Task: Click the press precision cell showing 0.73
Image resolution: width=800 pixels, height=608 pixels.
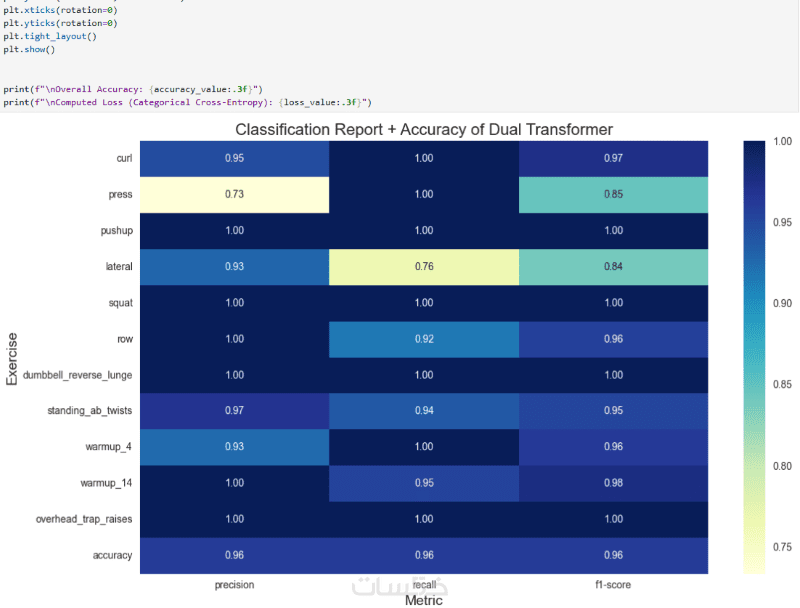Action: pos(234,194)
